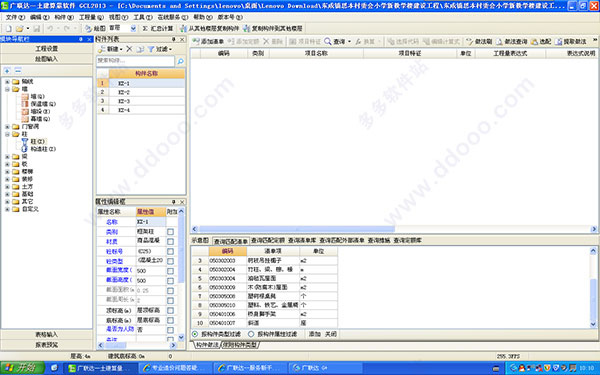The width and height of the screenshot is (600, 375).
Task: Expand the 基础 folder node
Action: pyautogui.click(x=7, y=194)
